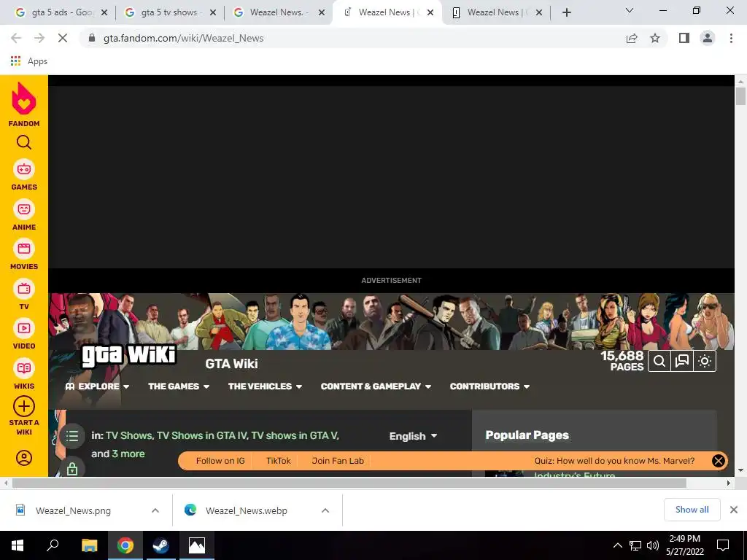Open the table of contents list icon

tap(72, 436)
